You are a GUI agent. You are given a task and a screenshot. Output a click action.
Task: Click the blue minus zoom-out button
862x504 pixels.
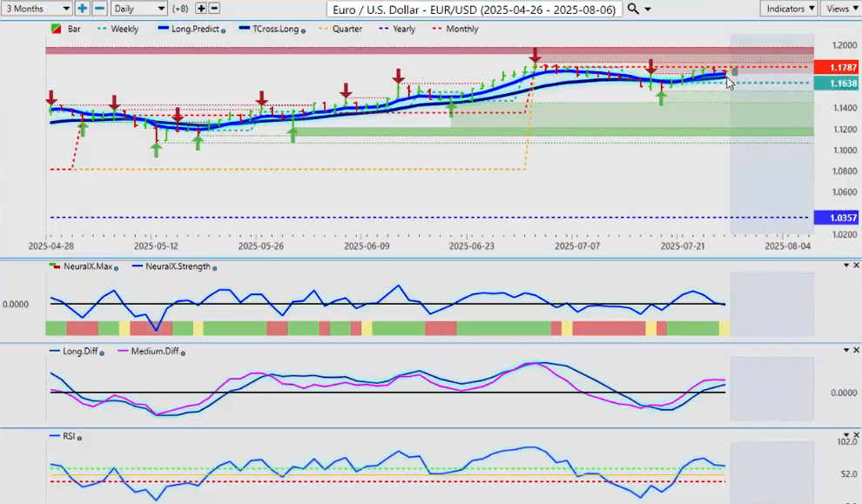[x=99, y=9]
